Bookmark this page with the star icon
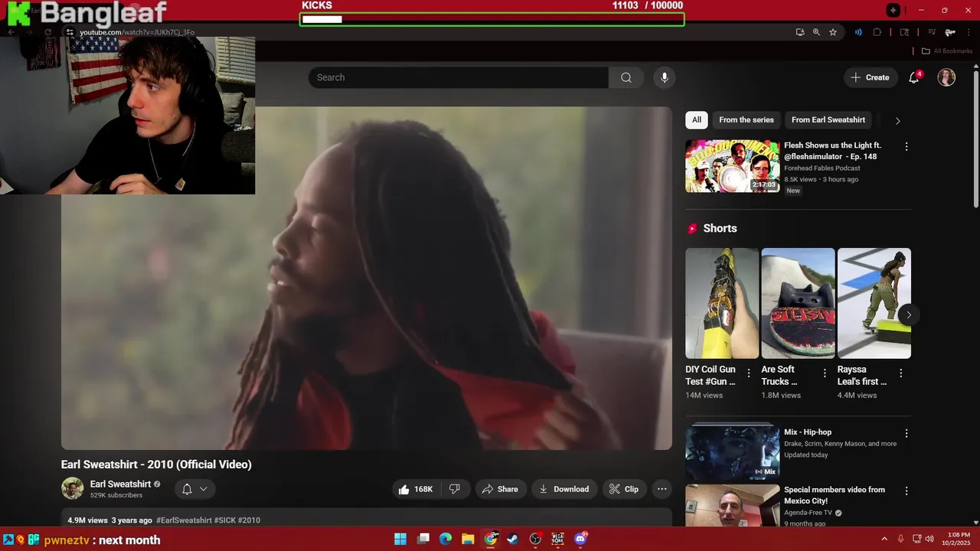This screenshot has height=551, width=980. tap(833, 32)
